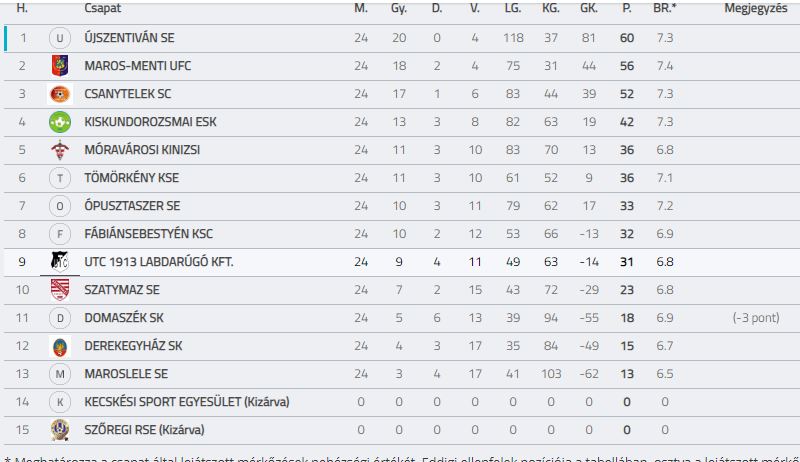The image size is (800, 462).
Task: Click the Kiskundorozsmai ESK green ball logo
Action: click(x=60, y=122)
